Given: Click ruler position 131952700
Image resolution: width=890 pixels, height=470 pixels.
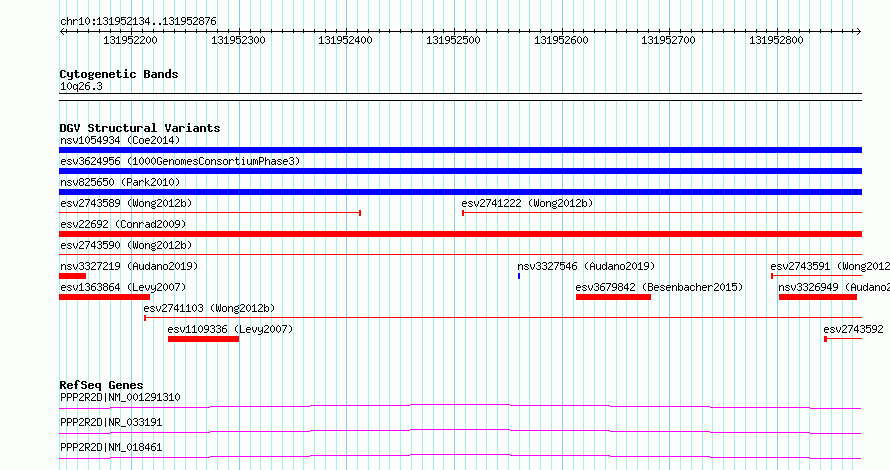Looking at the screenshot, I should pyautogui.click(x=668, y=40).
